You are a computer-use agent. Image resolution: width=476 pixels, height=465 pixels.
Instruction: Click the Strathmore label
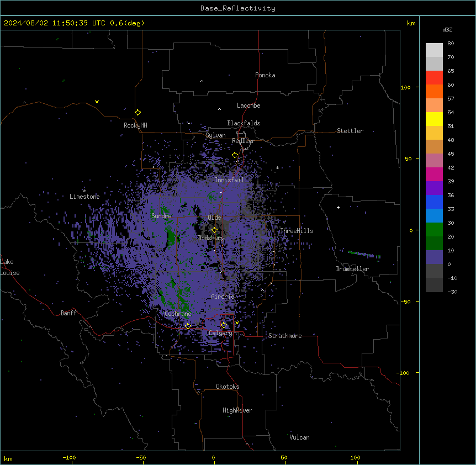(285, 336)
